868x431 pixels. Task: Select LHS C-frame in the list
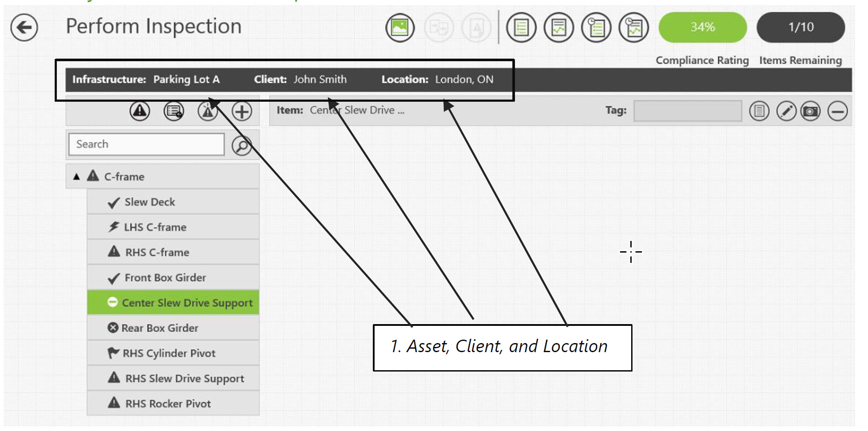[155, 227]
